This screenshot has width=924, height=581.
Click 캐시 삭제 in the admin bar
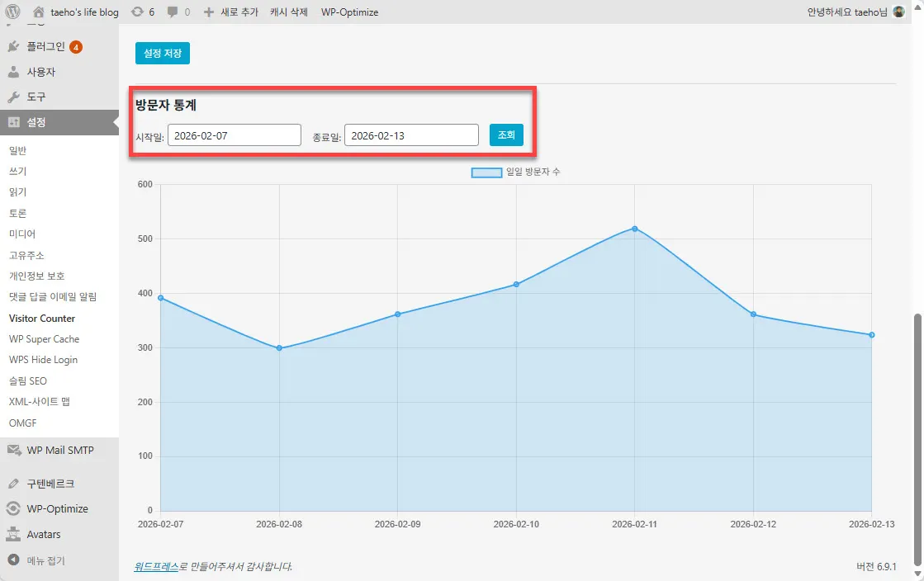click(287, 12)
